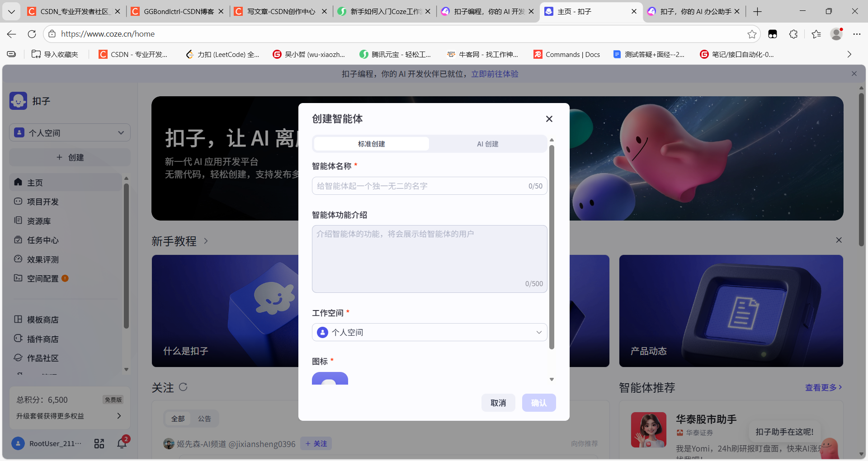Refresh the 关注 feed icon

pos(183,387)
